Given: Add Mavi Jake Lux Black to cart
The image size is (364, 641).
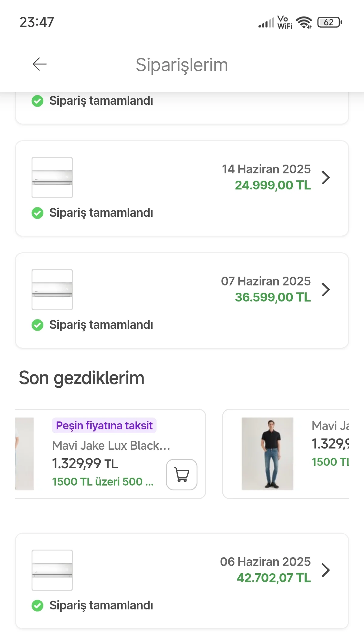Looking at the screenshot, I should click(181, 474).
